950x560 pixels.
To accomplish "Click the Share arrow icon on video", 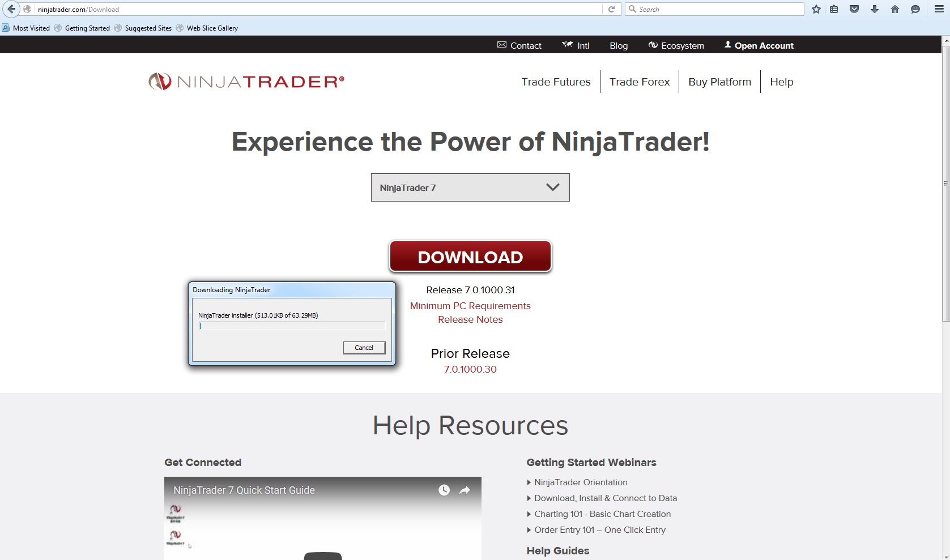I will [x=465, y=490].
